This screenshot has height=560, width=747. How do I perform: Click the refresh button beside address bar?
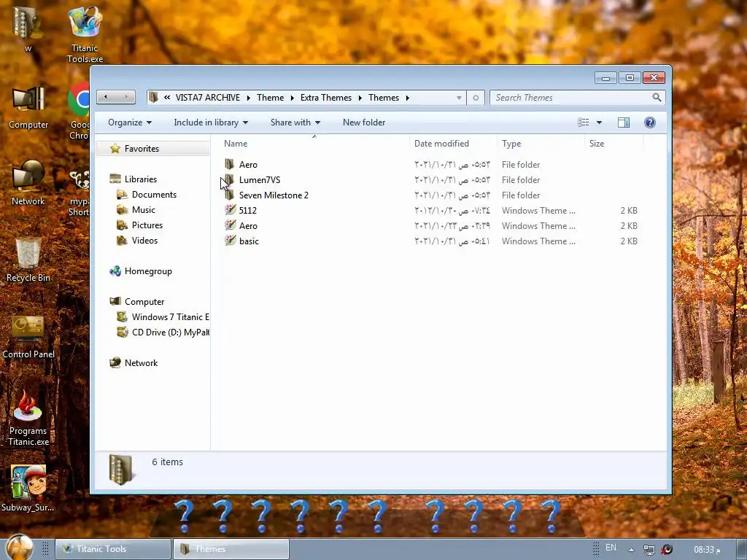(x=476, y=98)
